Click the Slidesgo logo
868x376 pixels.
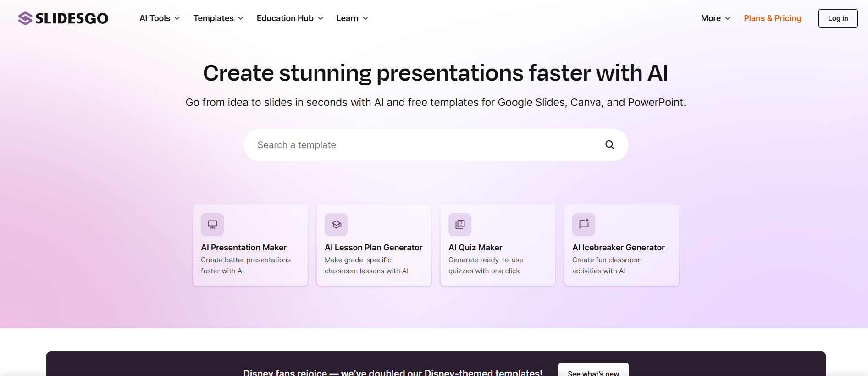point(63,18)
